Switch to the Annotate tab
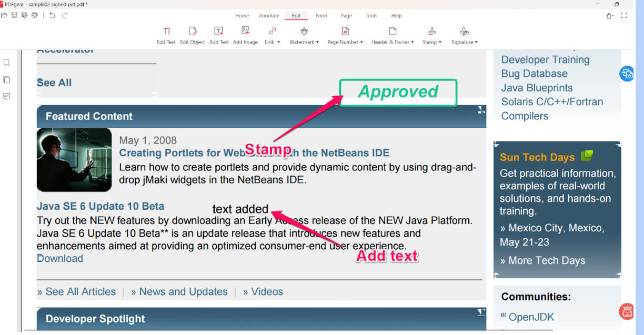This screenshot has height=335, width=644. (269, 16)
